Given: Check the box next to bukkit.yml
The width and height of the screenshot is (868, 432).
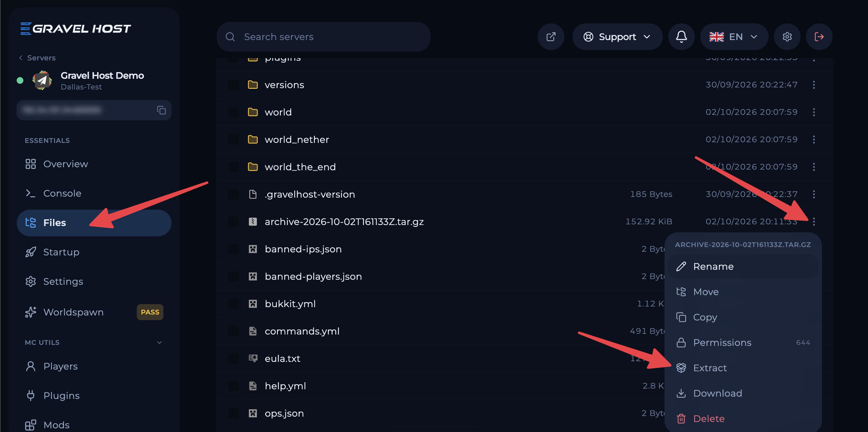Looking at the screenshot, I should click(x=234, y=303).
